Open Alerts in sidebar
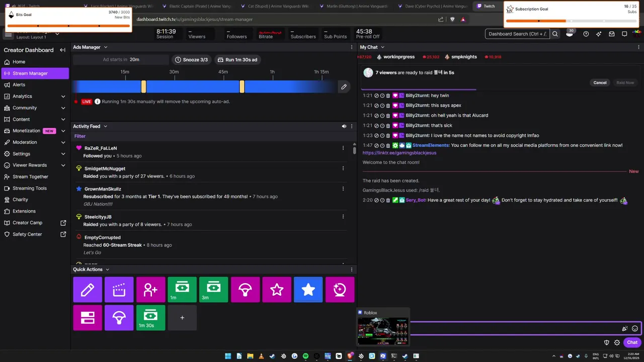644x362 pixels. [x=34, y=84]
